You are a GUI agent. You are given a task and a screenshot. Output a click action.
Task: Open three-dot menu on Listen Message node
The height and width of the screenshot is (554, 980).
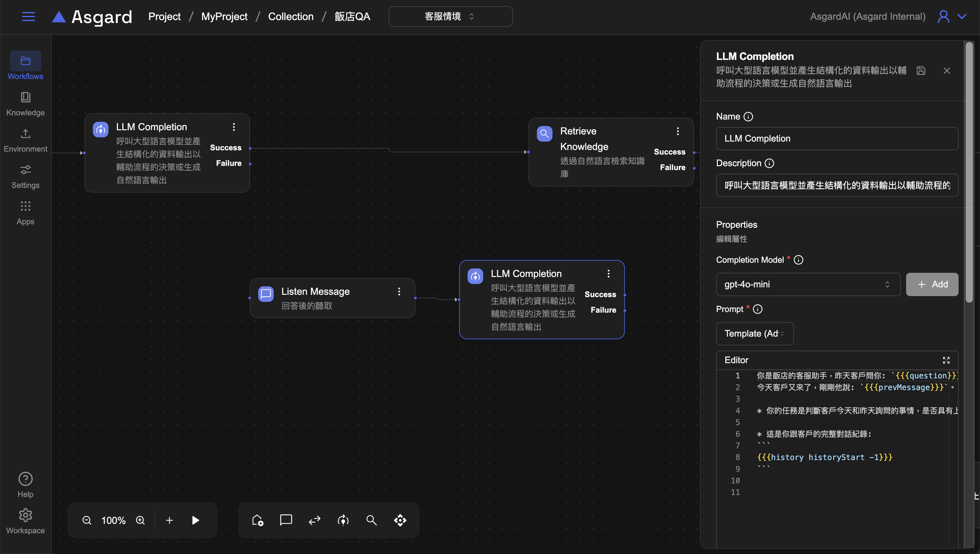(x=399, y=292)
